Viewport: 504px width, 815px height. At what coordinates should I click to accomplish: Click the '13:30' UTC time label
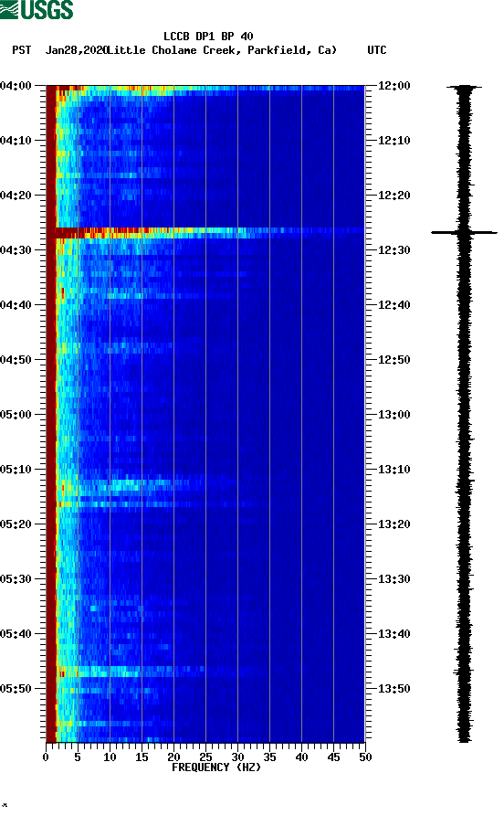[x=394, y=579]
